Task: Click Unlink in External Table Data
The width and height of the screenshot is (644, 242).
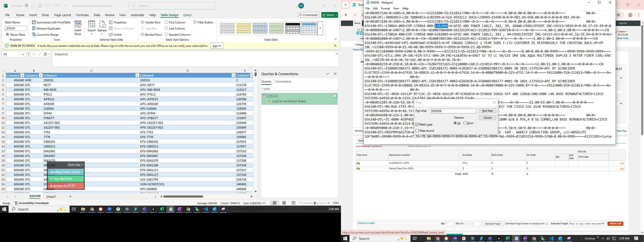Action: [115, 35]
